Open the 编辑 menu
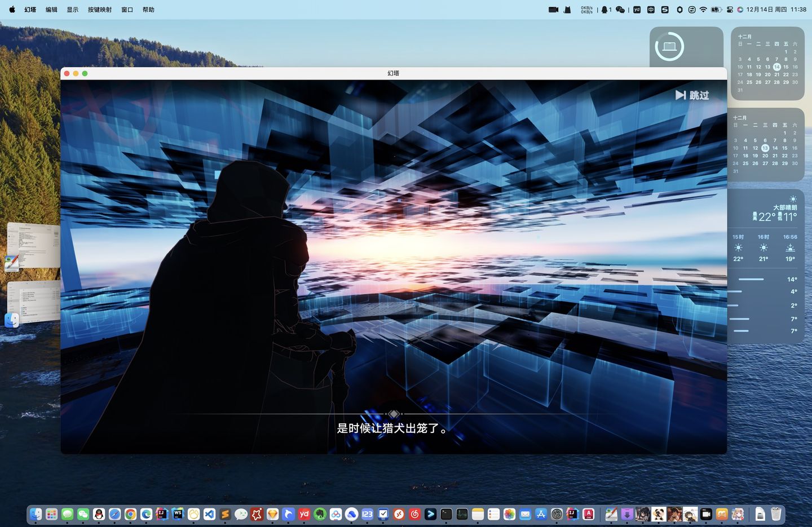Viewport: 812px width, 527px height. coord(51,10)
